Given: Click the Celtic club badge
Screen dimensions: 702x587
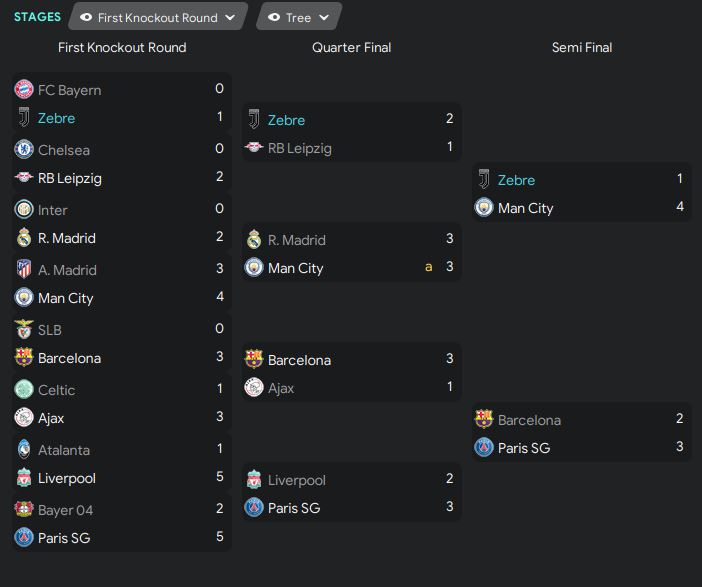Looking at the screenshot, I should click(x=24, y=390).
